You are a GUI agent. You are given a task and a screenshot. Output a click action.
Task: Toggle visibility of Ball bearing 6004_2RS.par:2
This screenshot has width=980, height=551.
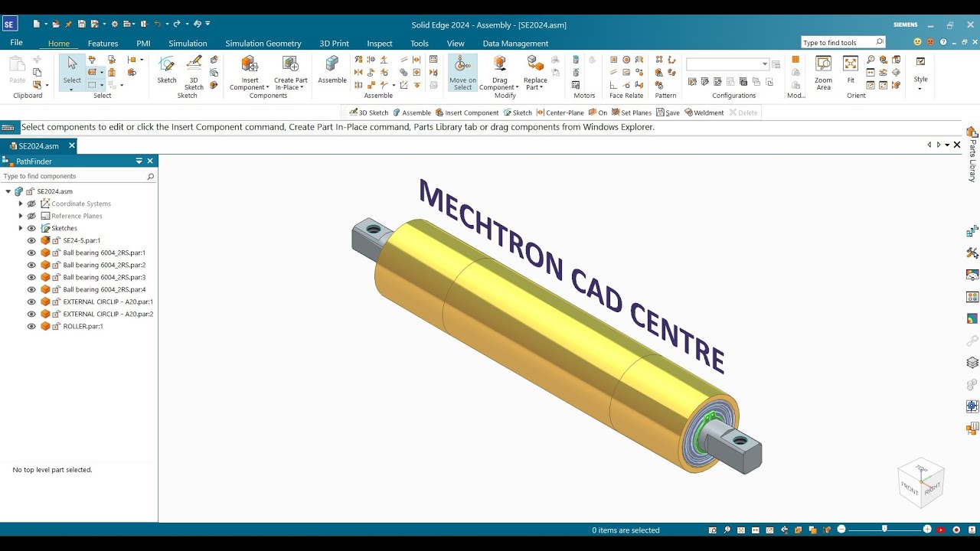31,265
